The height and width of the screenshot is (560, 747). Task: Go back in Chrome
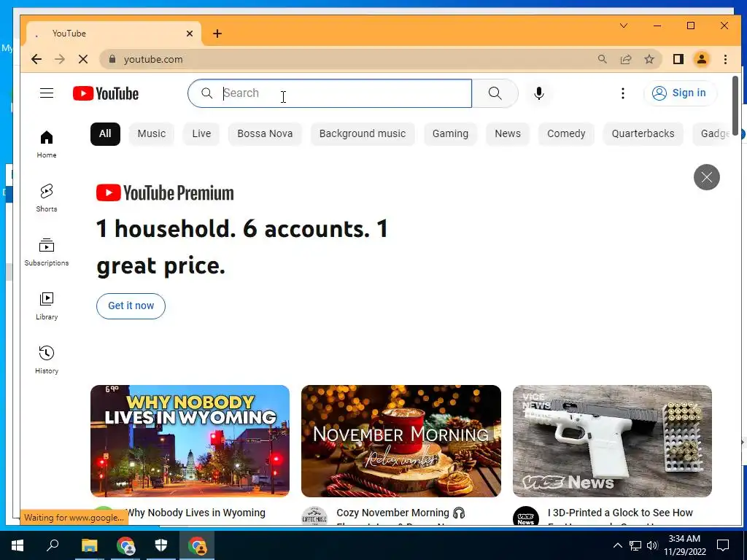pyautogui.click(x=36, y=59)
